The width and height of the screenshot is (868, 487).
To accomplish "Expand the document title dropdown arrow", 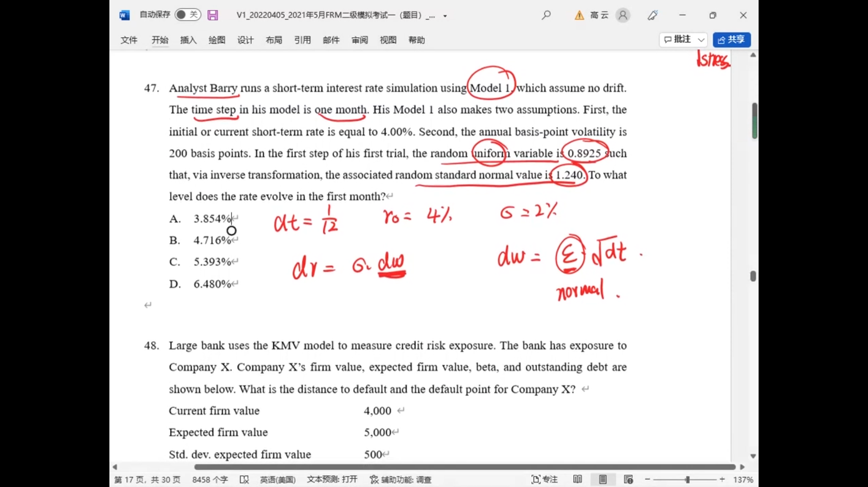I will click(x=445, y=16).
